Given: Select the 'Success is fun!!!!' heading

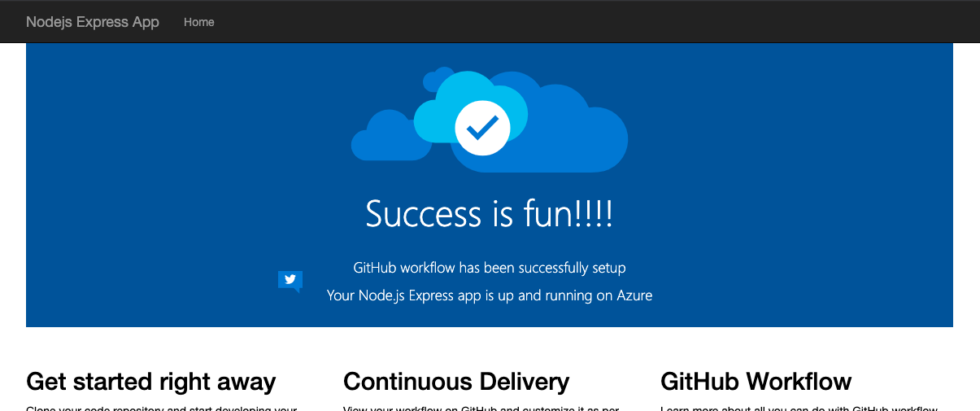Looking at the screenshot, I should pos(490,213).
